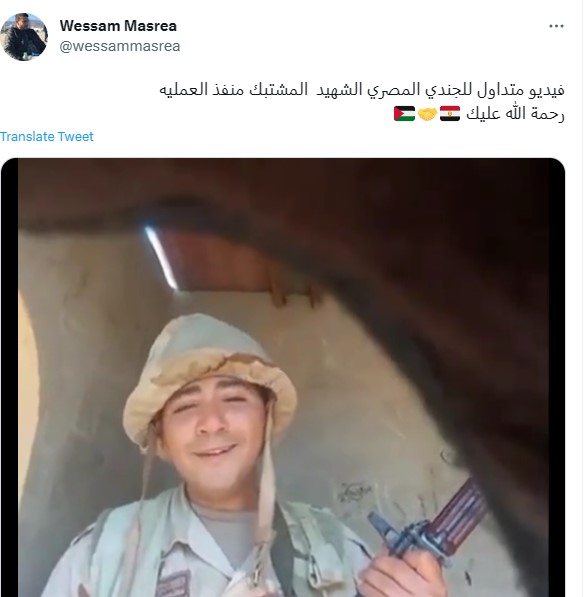
Task: Click the handshake emoji in the tweet
Action: coord(427,113)
